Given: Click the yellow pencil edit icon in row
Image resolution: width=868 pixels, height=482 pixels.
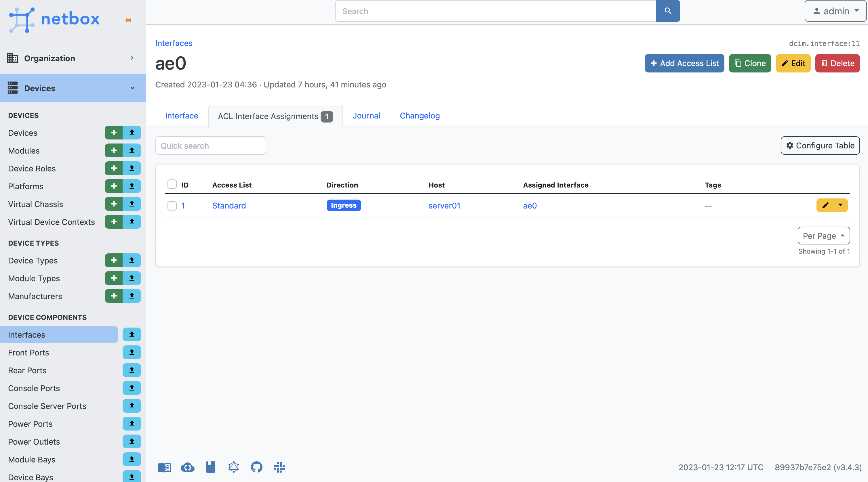Looking at the screenshot, I should (825, 205).
